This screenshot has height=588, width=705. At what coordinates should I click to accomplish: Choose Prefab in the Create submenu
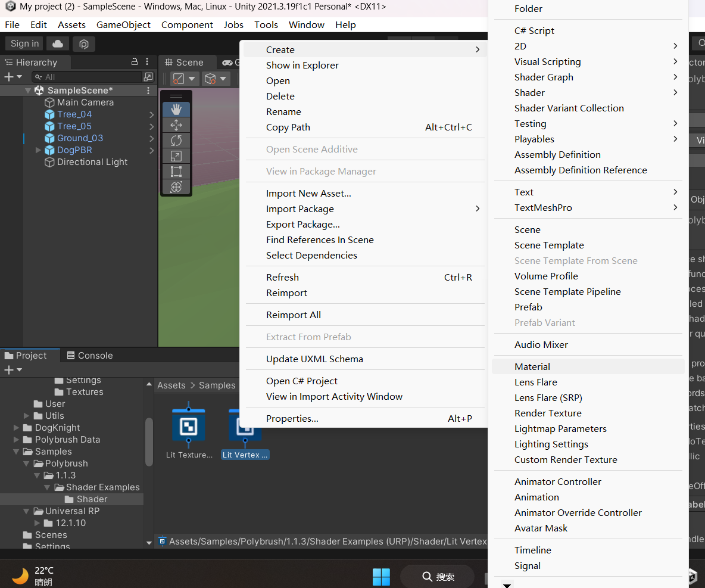pyautogui.click(x=588, y=307)
